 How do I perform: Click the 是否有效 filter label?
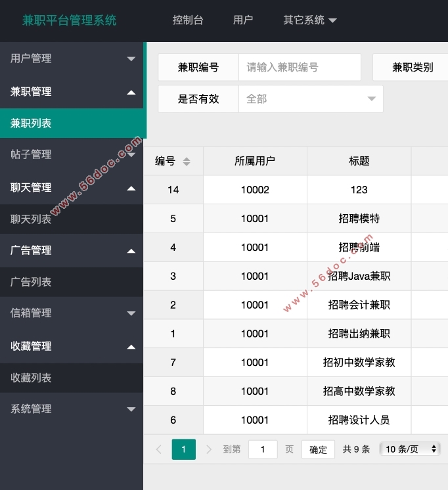[x=198, y=99]
